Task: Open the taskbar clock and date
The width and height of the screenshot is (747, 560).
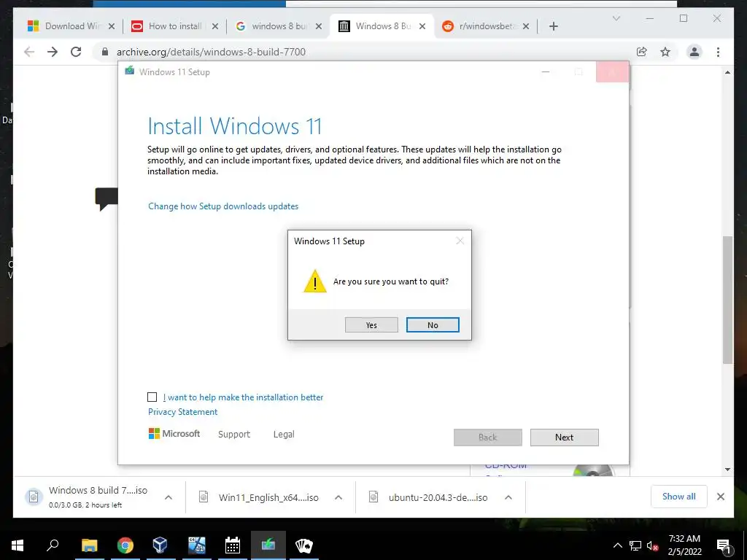Action: pyautogui.click(x=684, y=545)
